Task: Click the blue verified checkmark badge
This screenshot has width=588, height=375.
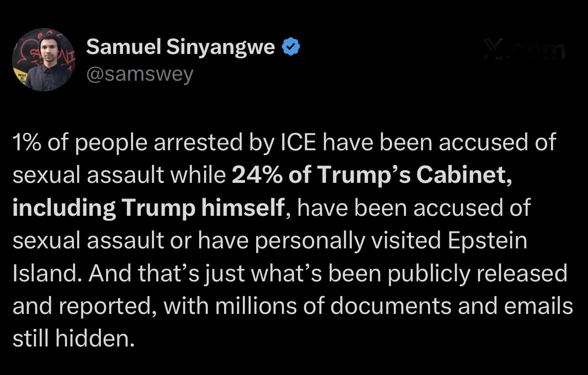Action: tap(291, 47)
